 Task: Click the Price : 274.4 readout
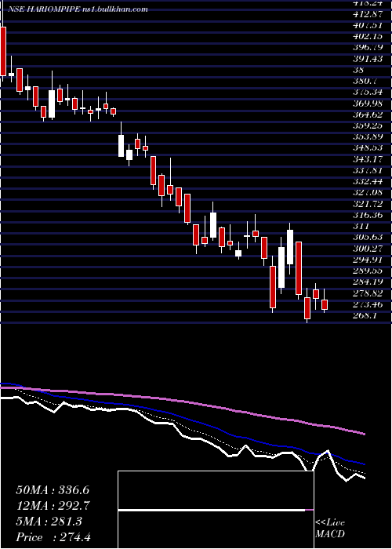[x=53, y=537]
